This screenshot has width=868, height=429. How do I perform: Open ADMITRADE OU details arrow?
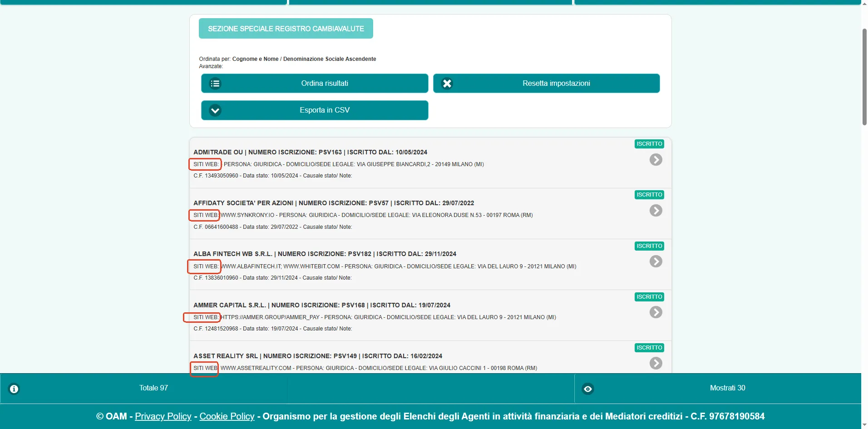pos(656,160)
